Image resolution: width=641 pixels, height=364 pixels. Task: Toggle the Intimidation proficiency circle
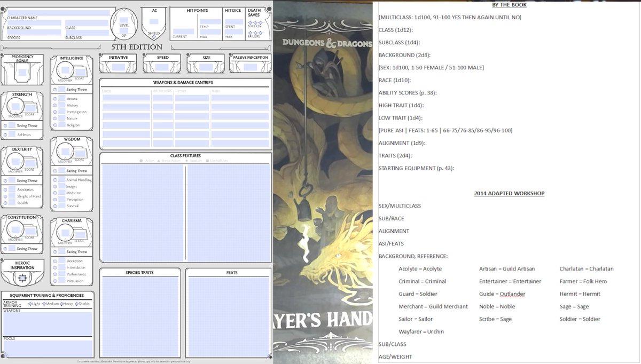tap(56, 267)
